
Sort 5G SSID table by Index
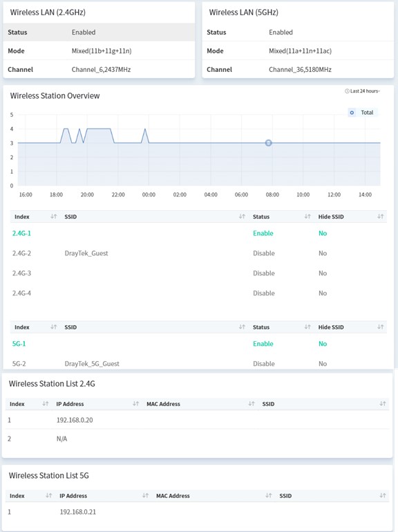click(x=54, y=327)
